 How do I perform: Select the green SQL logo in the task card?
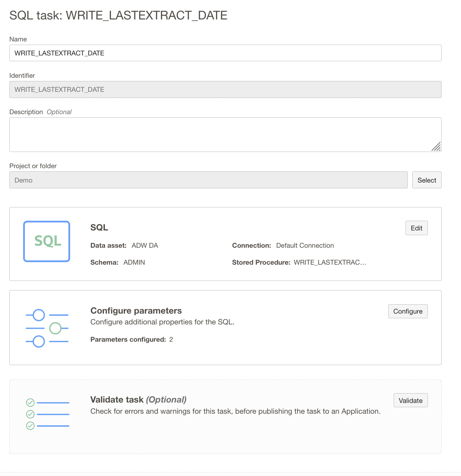[46, 241]
